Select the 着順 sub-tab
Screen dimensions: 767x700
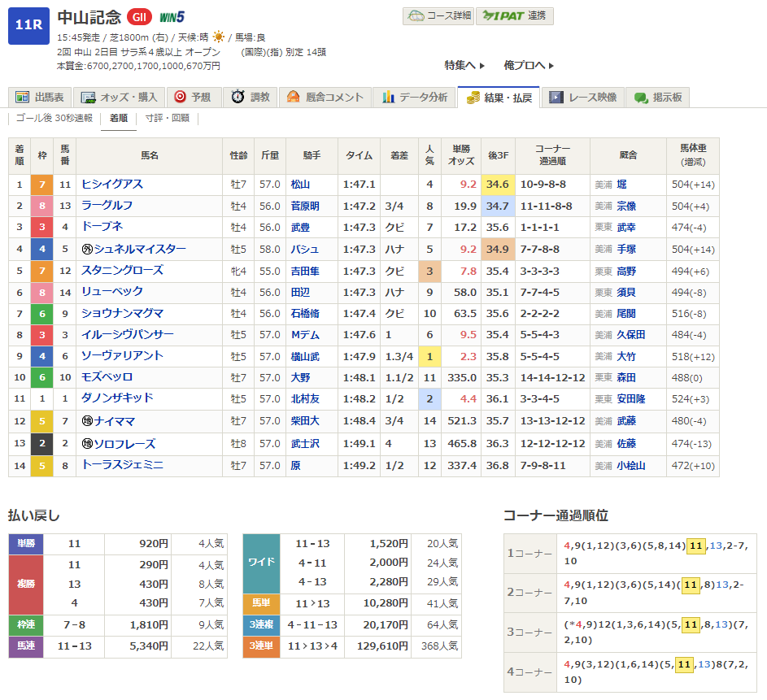click(x=119, y=118)
